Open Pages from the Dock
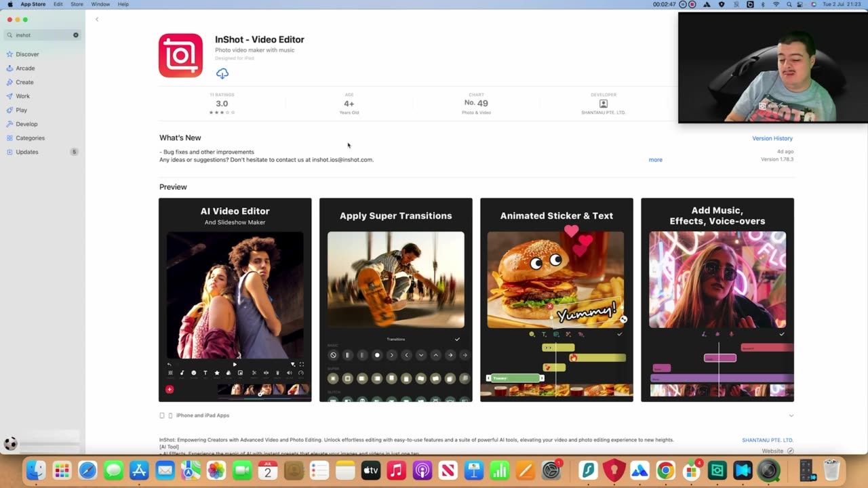The height and width of the screenshot is (488, 868). [526, 470]
